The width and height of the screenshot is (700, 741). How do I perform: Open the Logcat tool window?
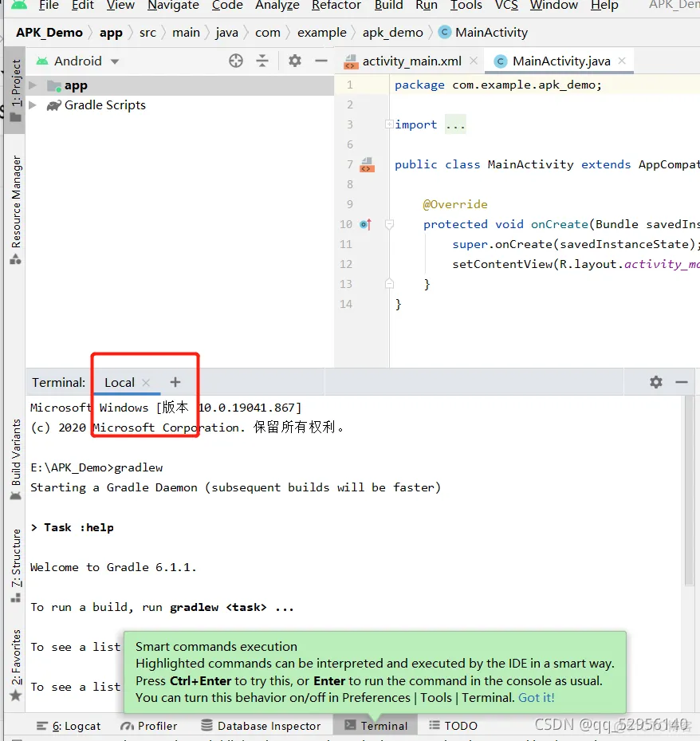[x=69, y=726]
